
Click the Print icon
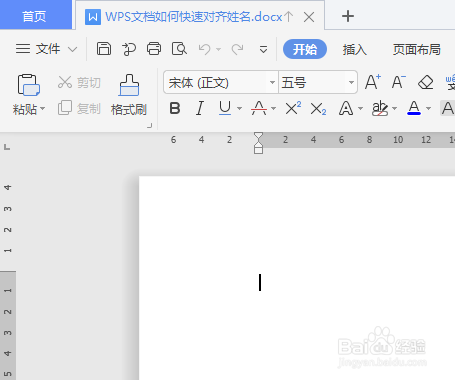pos(154,49)
